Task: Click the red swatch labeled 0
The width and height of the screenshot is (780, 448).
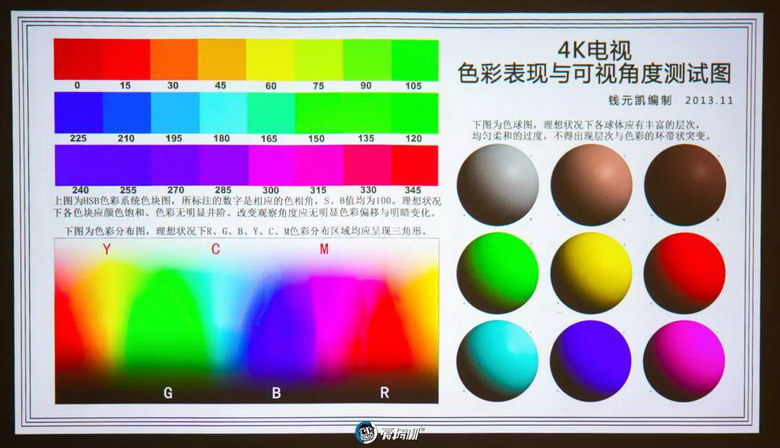Action: (x=77, y=59)
